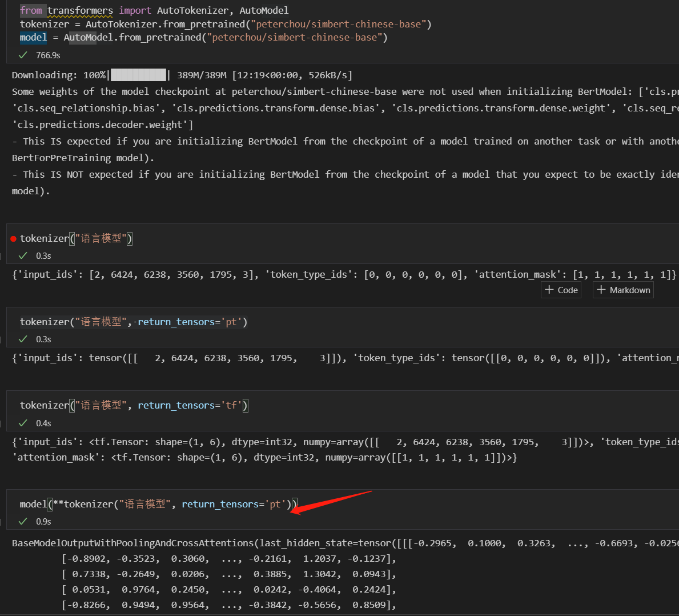Click the green checkmark of the import cell
The image size is (679, 616).
22,55
